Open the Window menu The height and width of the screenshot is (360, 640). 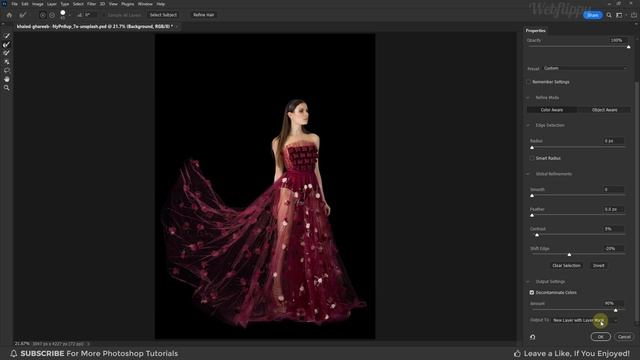145,4
